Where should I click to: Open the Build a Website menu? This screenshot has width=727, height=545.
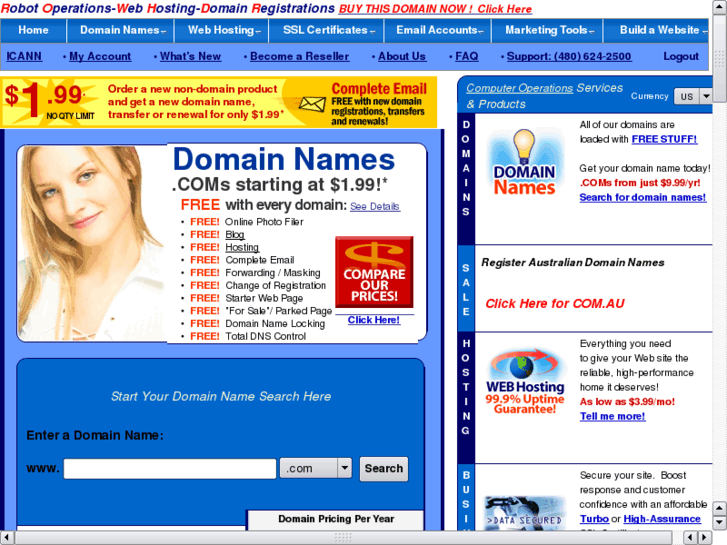(657, 30)
